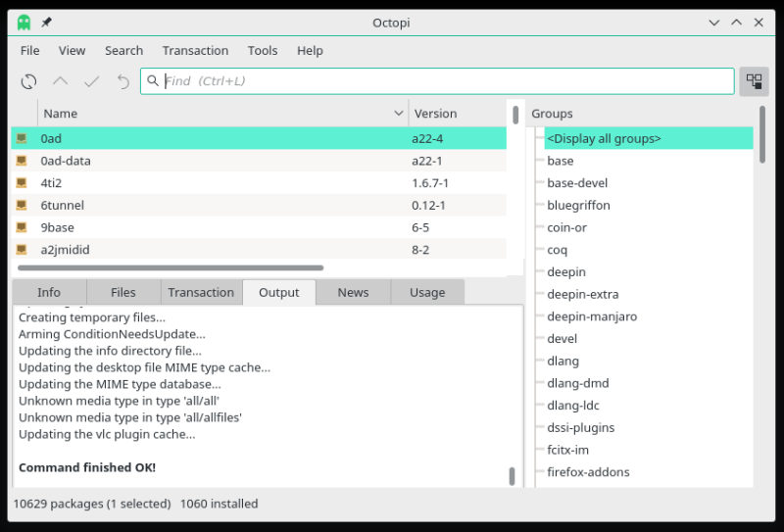Select the fcitx-im group
Image resolution: width=784 pixels, height=532 pixels.
[567, 450]
